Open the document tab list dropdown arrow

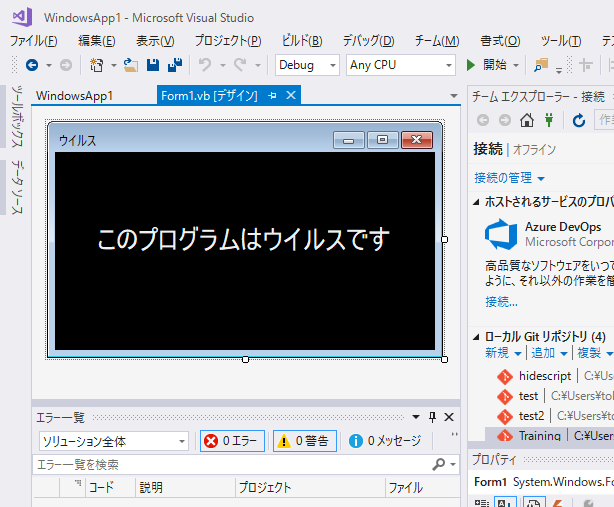tap(453, 96)
